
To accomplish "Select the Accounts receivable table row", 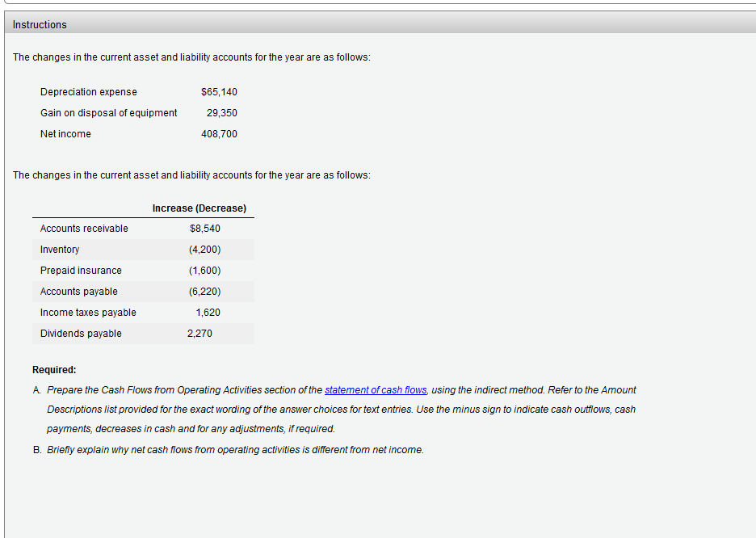I will 84,228.
